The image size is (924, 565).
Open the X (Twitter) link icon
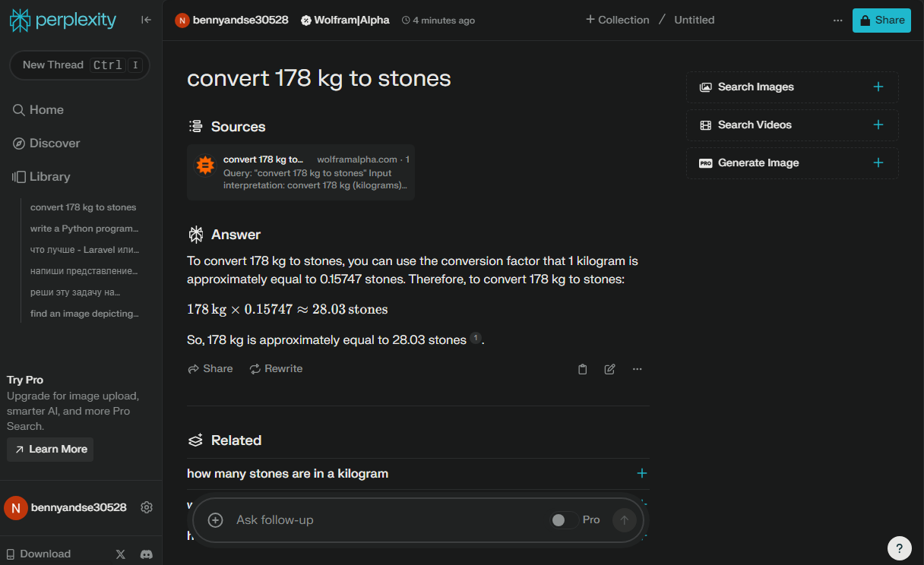click(120, 554)
